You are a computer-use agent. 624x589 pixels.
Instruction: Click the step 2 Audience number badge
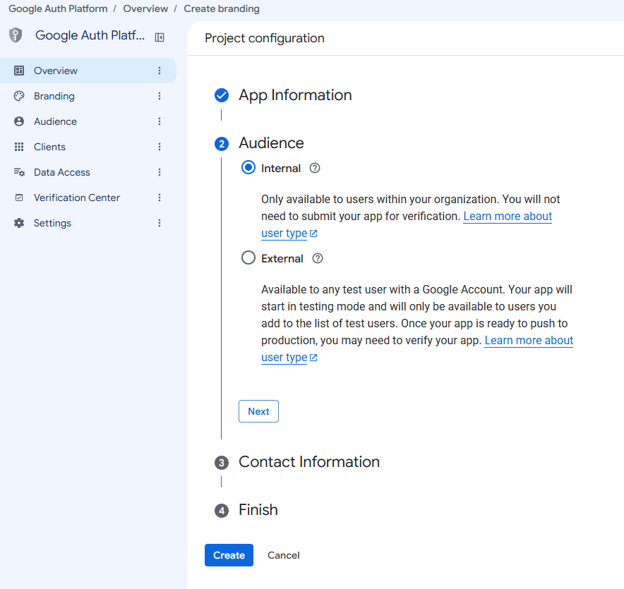pos(222,144)
